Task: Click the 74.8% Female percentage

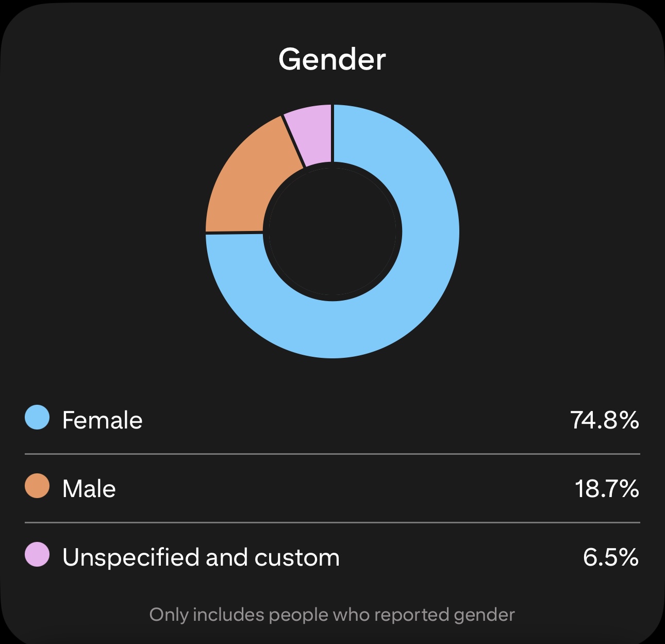Action: coord(605,420)
